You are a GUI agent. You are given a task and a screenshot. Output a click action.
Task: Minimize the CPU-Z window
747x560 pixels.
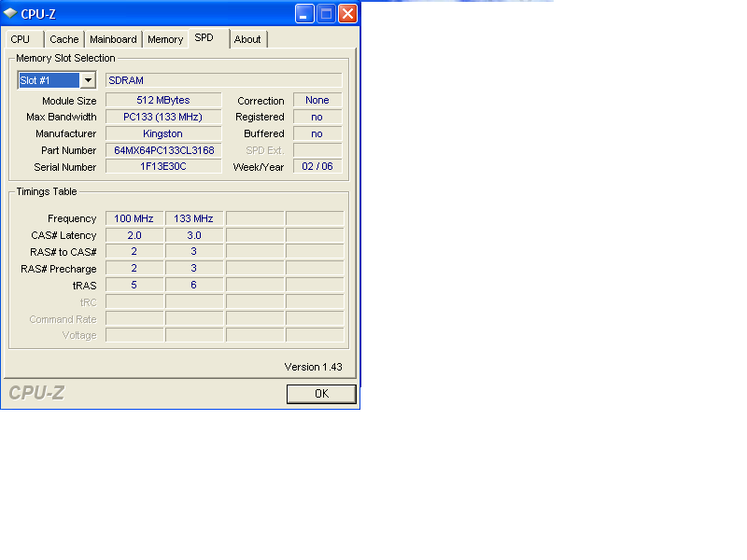[304, 13]
